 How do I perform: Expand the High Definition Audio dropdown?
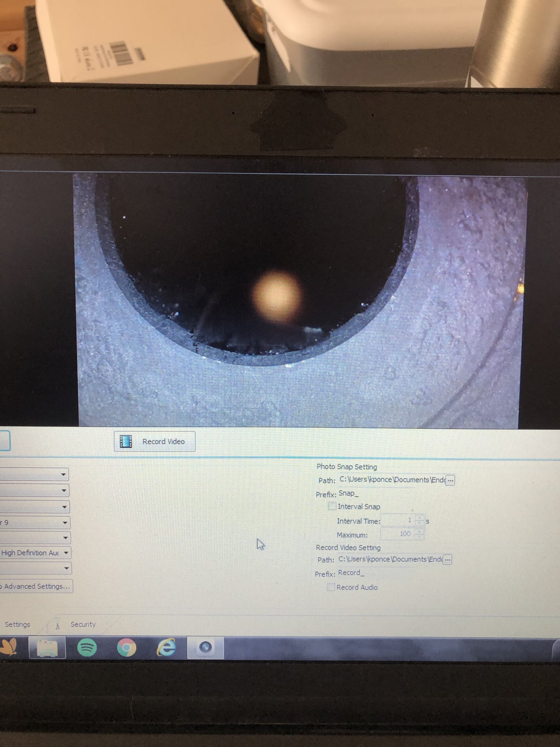point(66,553)
